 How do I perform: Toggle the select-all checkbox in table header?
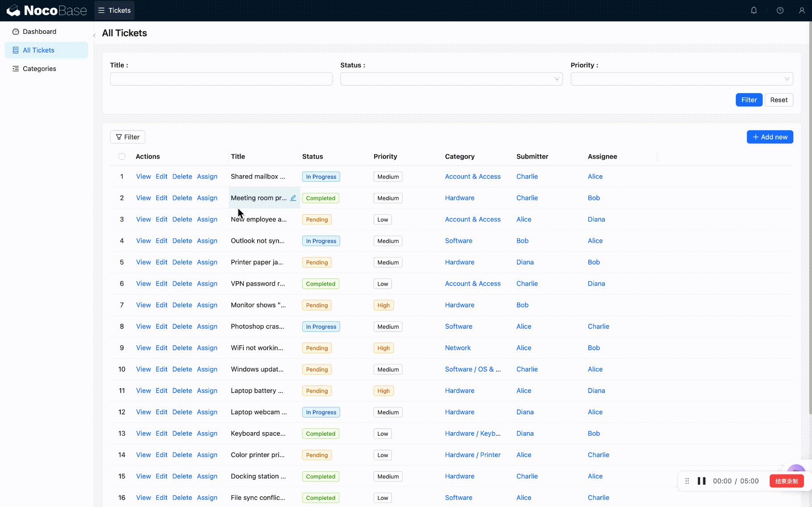pos(122,156)
